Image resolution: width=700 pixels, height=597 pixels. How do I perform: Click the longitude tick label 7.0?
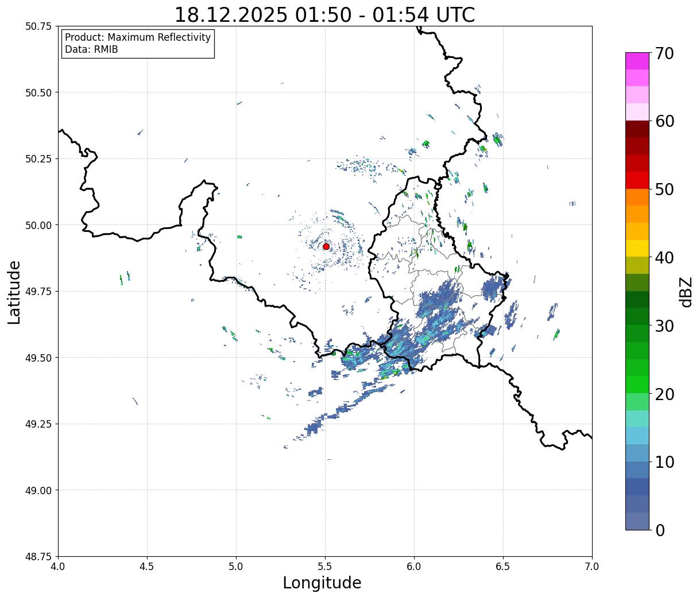592,567
